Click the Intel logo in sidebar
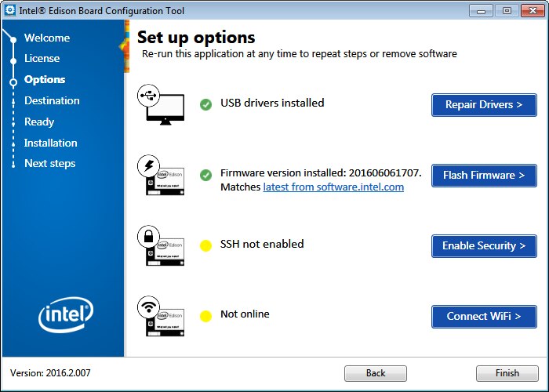This screenshot has width=549, height=392. pyautogui.click(x=65, y=316)
